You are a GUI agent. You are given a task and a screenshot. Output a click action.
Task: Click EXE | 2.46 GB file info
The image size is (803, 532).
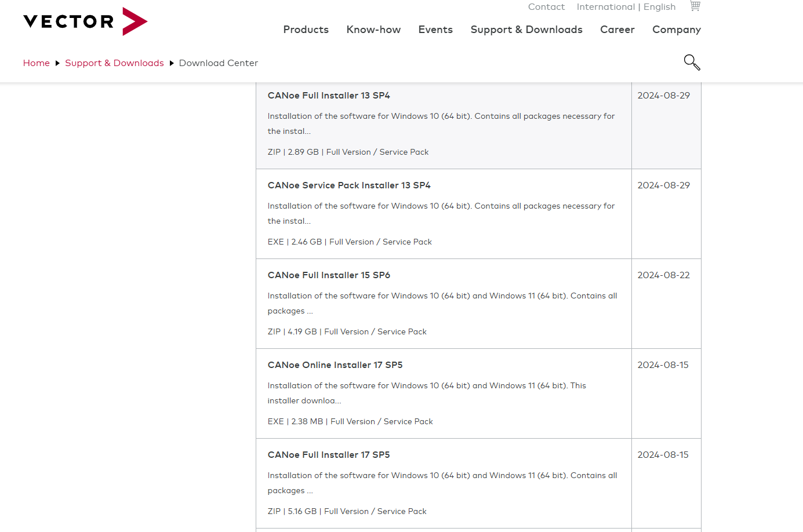click(x=350, y=242)
